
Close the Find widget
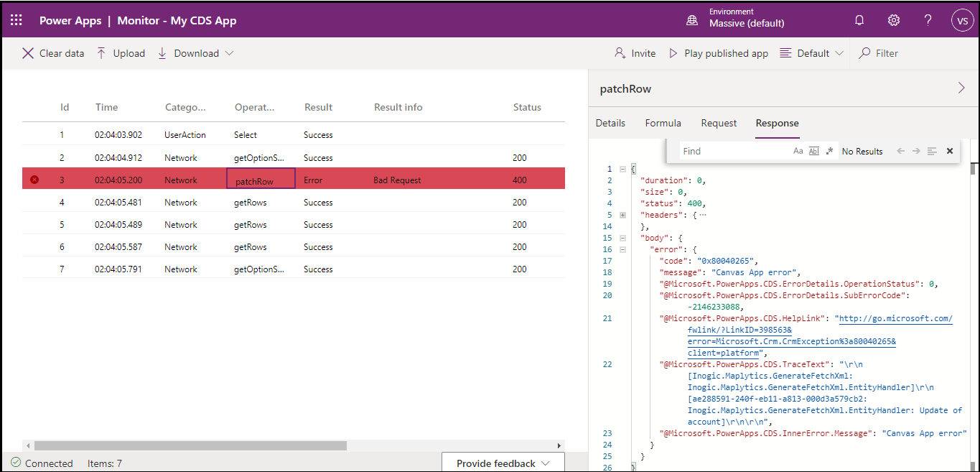950,151
